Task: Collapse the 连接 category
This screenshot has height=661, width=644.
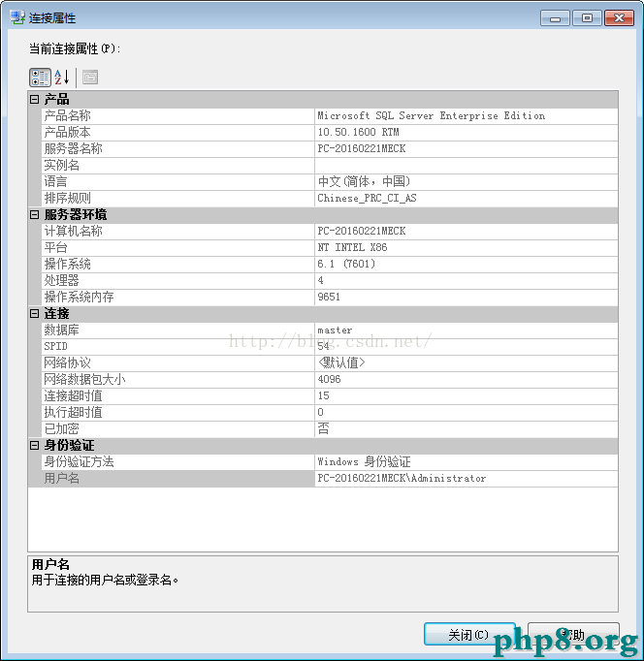Action: pyautogui.click(x=35, y=314)
